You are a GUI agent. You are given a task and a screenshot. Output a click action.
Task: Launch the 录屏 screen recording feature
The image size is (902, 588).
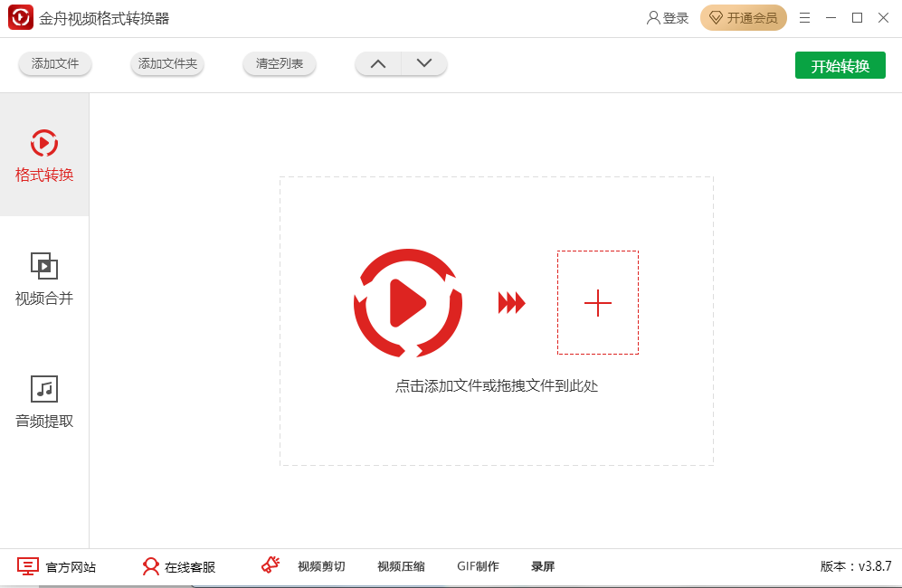click(542, 565)
